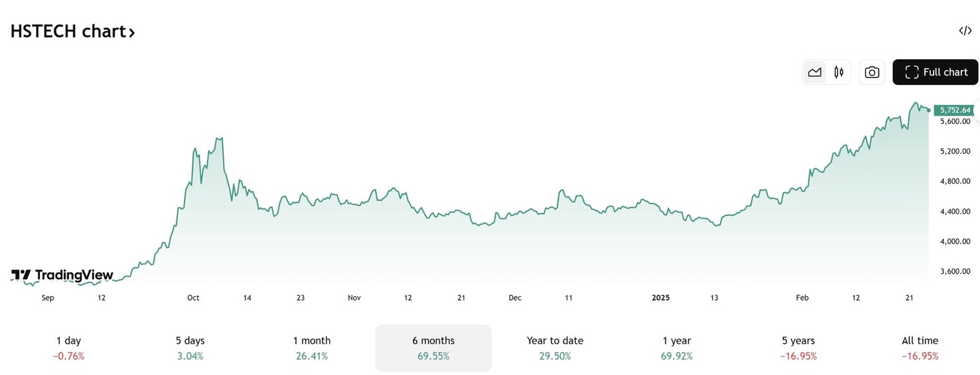Select the 5 years range tab
The width and height of the screenshot is (980, 375).
tap(798, 348)
